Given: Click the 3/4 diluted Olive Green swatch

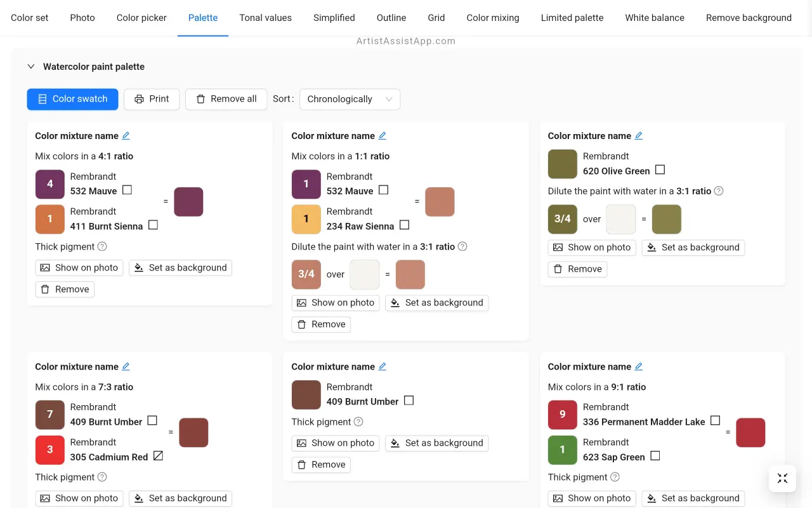Looking at the screenshot, I should point(563,219).
